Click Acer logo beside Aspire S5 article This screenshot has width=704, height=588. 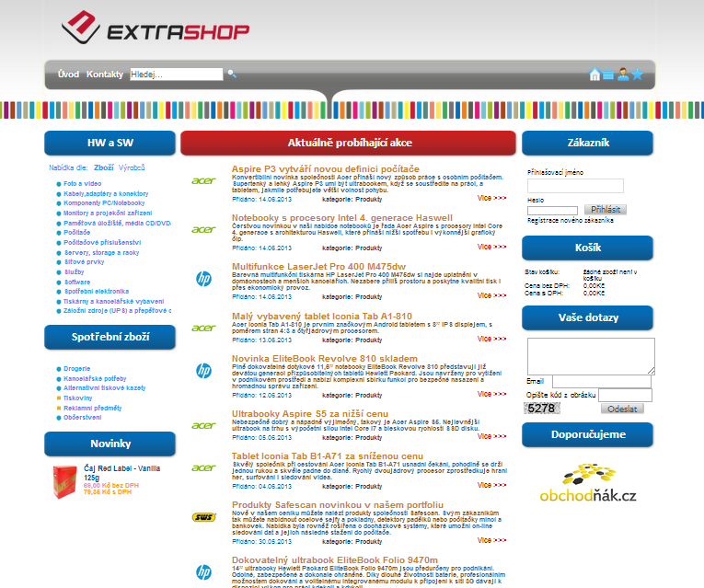[x=203, y=425]
